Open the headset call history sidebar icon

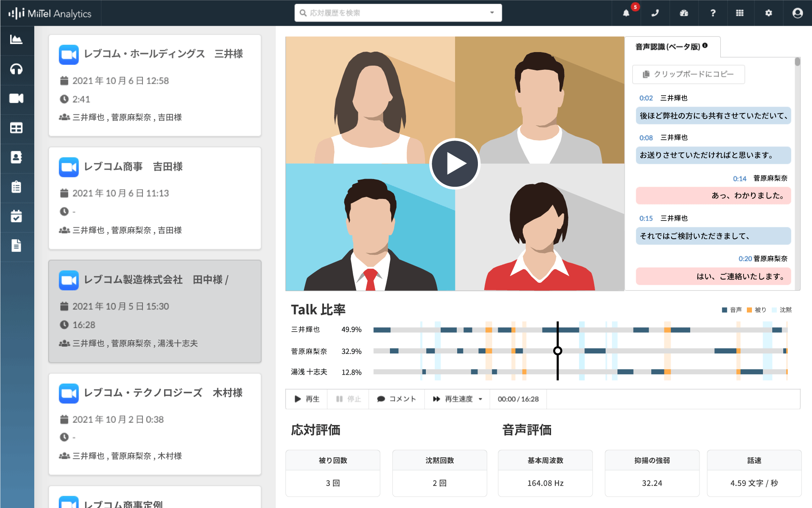(16, 69)
